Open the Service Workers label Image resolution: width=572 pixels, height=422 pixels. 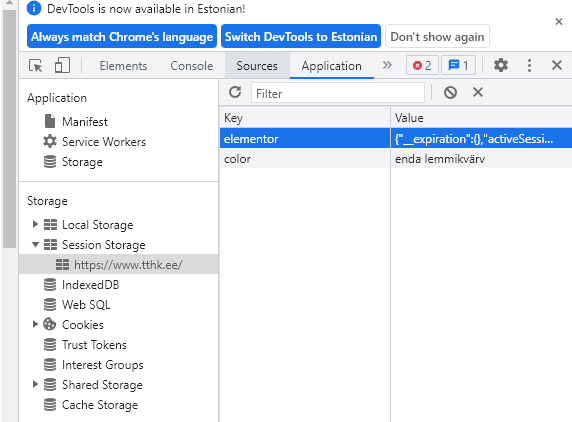[104, 142]
